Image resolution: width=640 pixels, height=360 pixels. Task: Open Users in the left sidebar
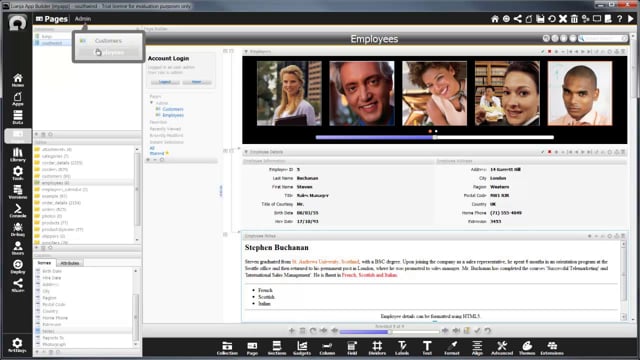point(18,248)
